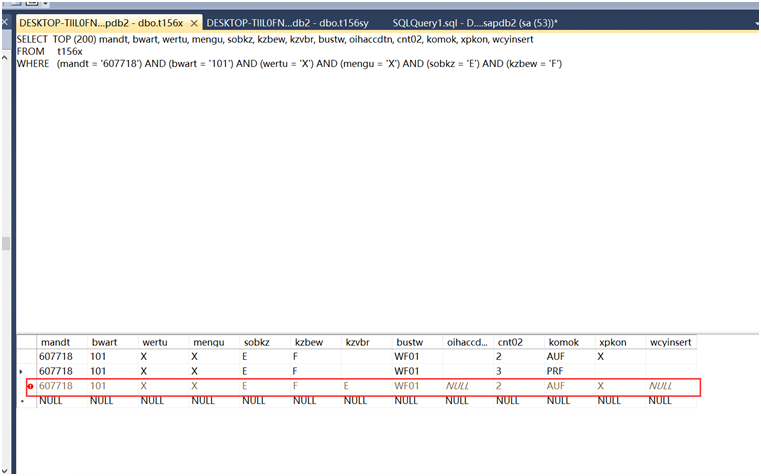Click the mandt cell 607718 in the edited row
761x476 pixels.
[x=62, y=386]
